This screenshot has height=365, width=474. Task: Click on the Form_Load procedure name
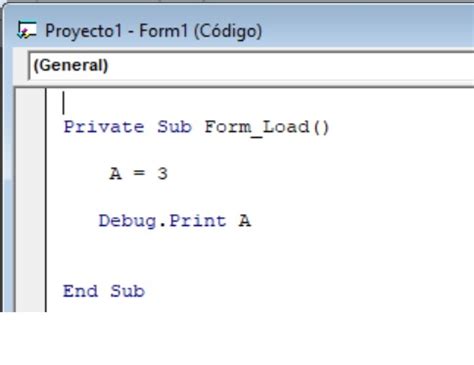click(257, 128)
